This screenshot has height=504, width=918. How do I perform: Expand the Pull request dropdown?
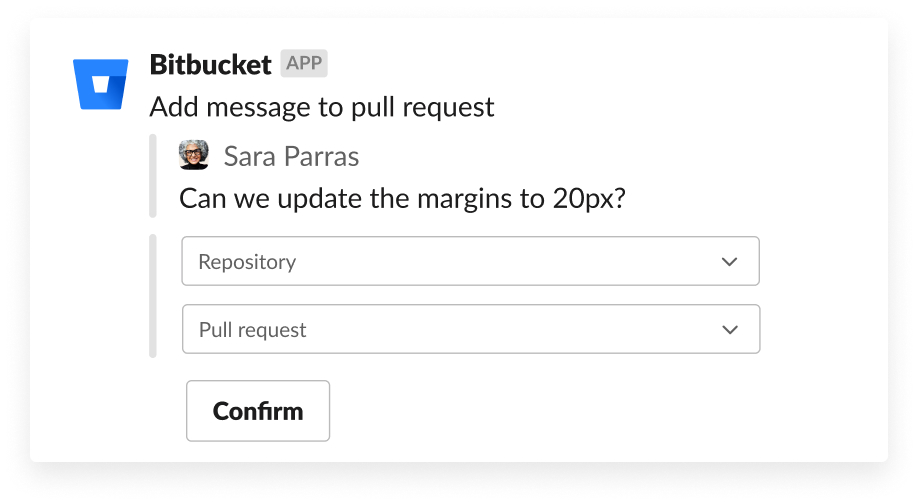[x=470, y=330]
